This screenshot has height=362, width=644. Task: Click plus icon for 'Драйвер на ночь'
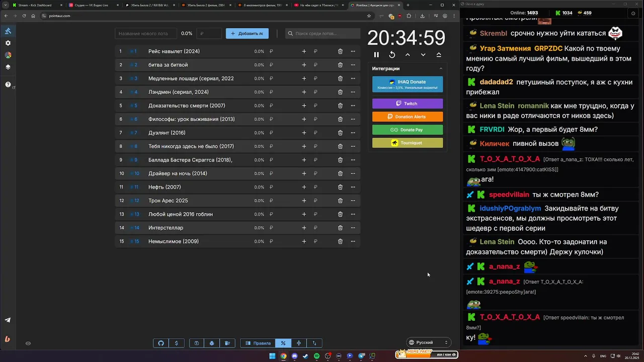304,173
